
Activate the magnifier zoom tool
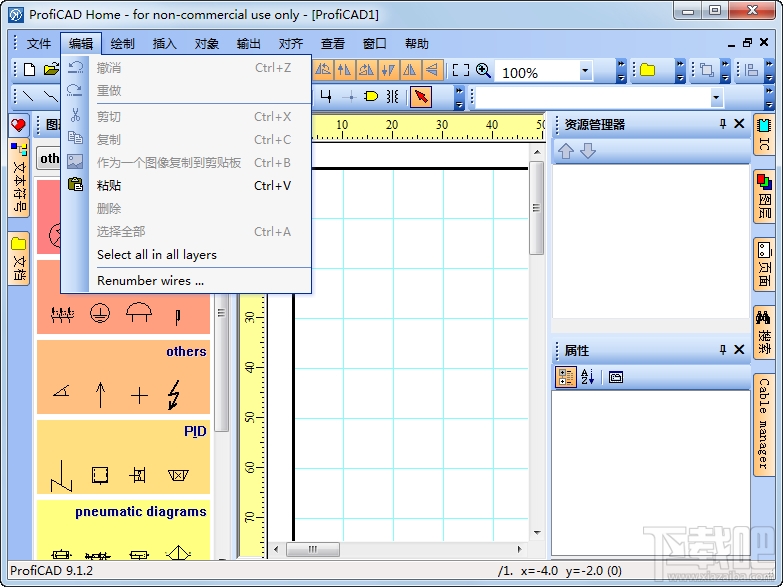point(483,70)
